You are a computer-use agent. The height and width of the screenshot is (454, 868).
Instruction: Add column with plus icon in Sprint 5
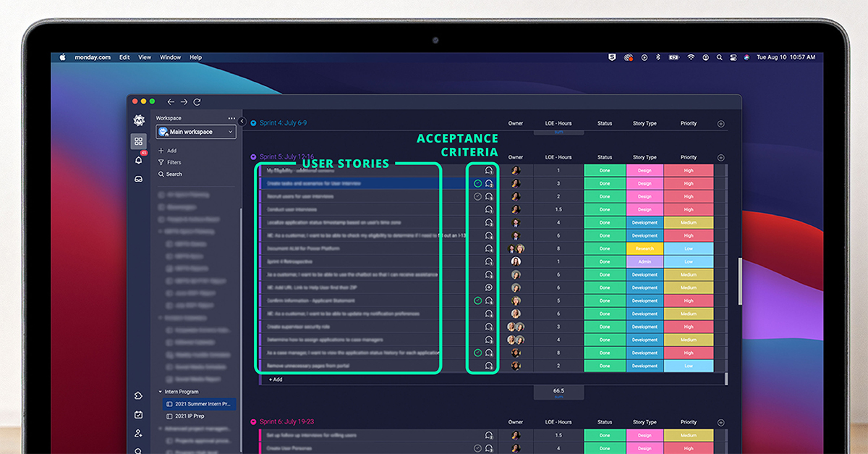720,157
